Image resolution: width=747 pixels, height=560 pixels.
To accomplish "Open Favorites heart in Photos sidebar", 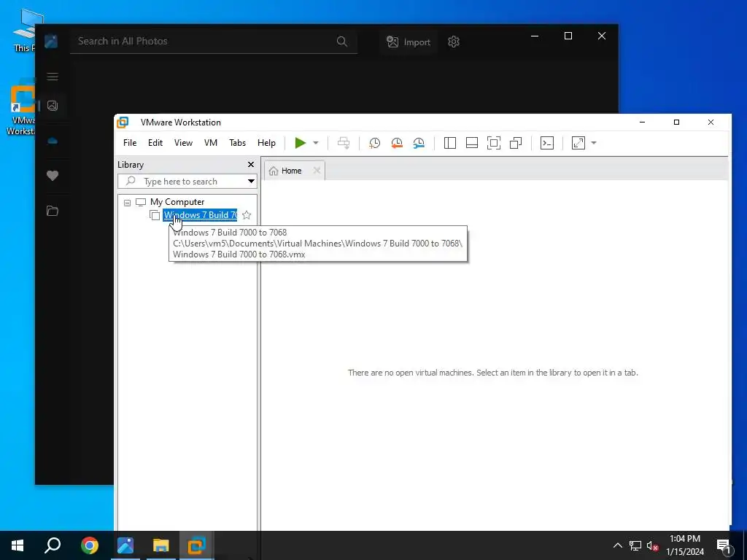I will coord(53,176).
